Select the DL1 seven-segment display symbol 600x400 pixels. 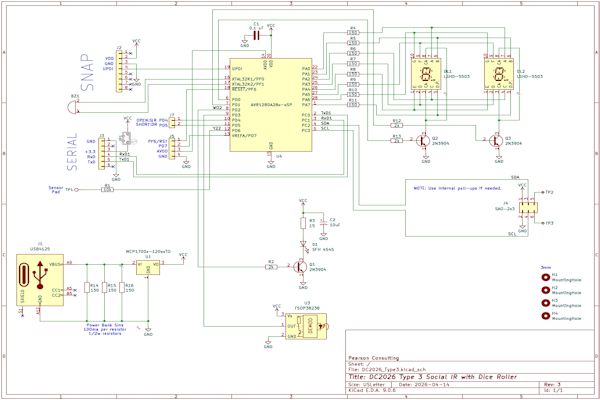click(x=426, y=74)
